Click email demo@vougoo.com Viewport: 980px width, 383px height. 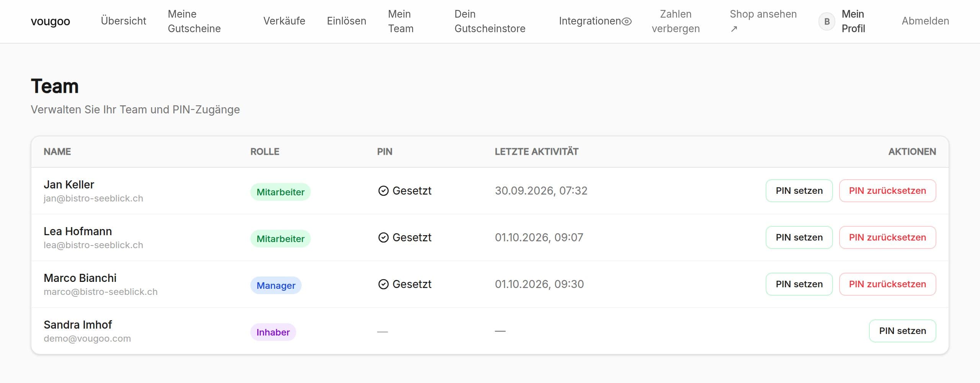(87, 339)
